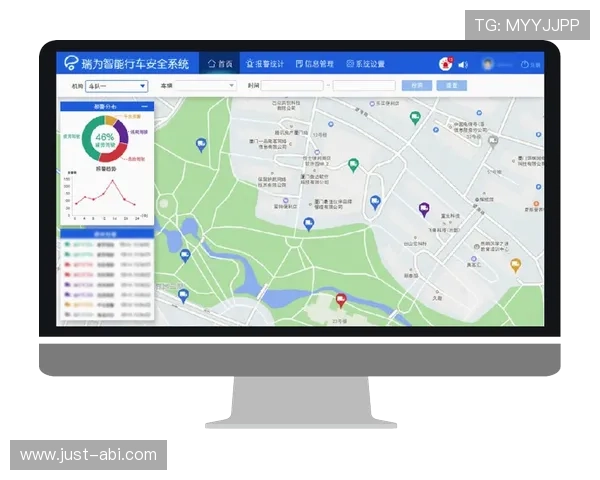
Task: Open the 报警统计 alarm statistics tab
Action: click(265, 64)
